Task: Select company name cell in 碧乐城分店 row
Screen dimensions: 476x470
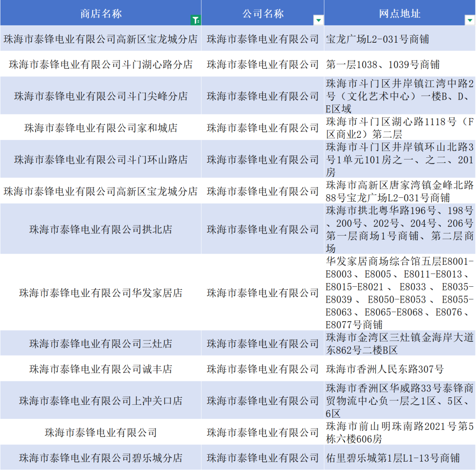Action: (x=263, y=458)
